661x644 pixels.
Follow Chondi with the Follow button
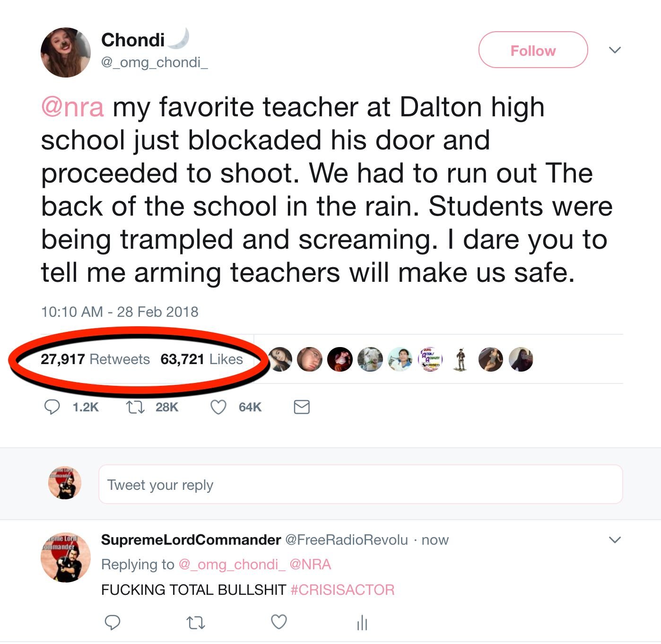(x=533, y=50)
